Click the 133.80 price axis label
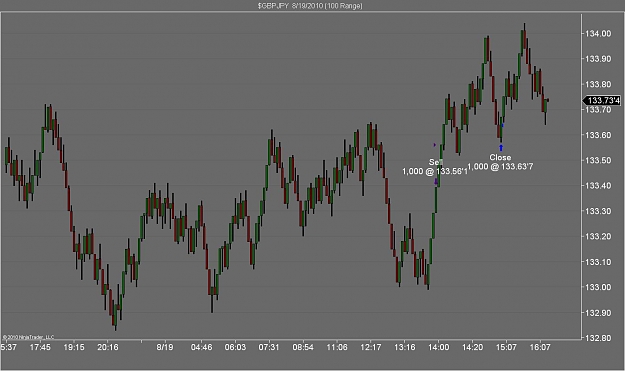This screenshot has height=371, width=625. [x=597, y=84]
